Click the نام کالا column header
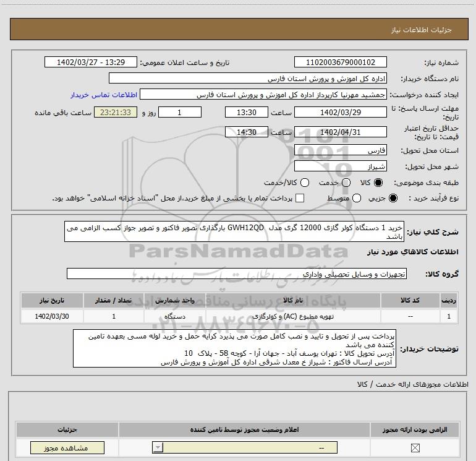476x461 pixels. 293,300
